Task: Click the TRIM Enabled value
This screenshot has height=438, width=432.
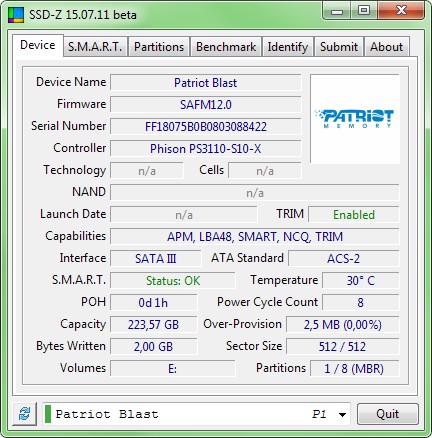Action: tap(354, 215)
